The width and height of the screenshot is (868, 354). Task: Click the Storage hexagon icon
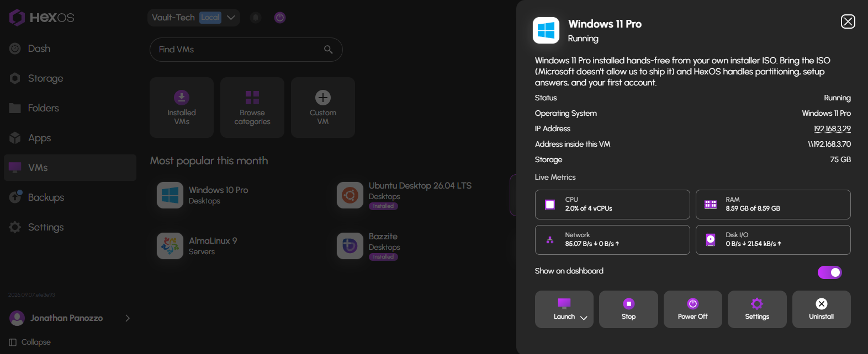[x=15, y=78]
